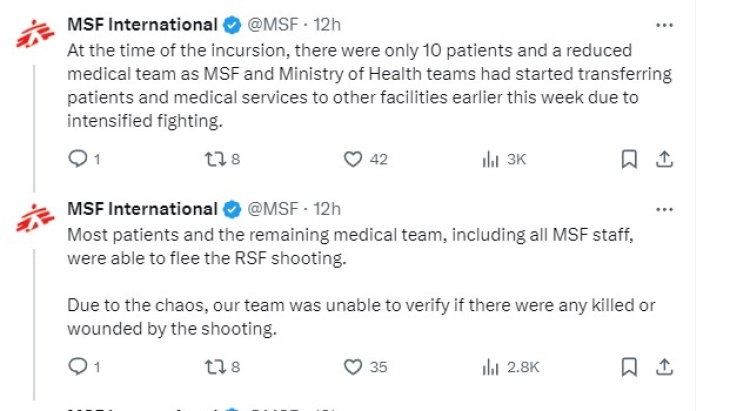This screenshot has width=730, height=411.
Task: Open more options for second tweet
Action: [663, 209]
